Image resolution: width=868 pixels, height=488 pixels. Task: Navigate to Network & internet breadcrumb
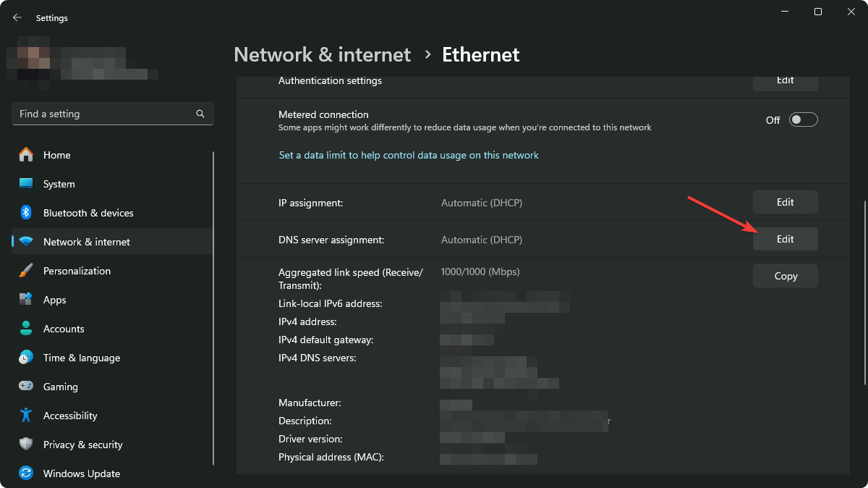coord(323,54)
